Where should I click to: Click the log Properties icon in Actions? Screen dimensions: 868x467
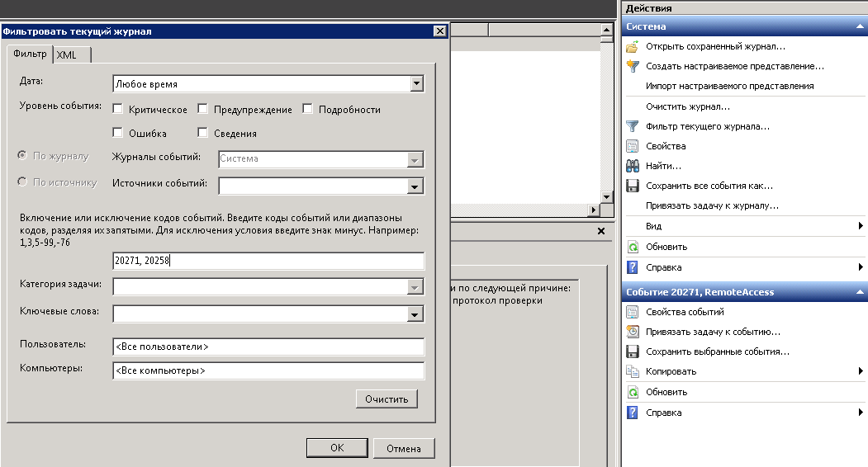click(x=633, y=147)
